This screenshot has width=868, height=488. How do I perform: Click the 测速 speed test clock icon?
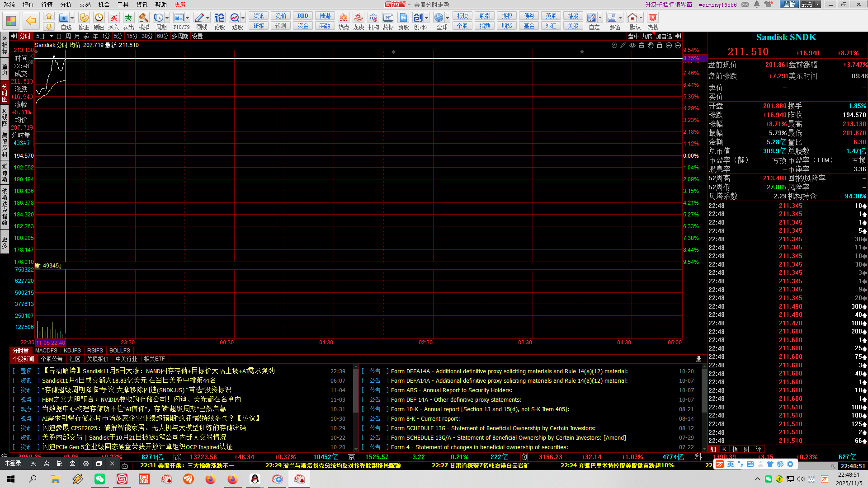pos(99,18)
